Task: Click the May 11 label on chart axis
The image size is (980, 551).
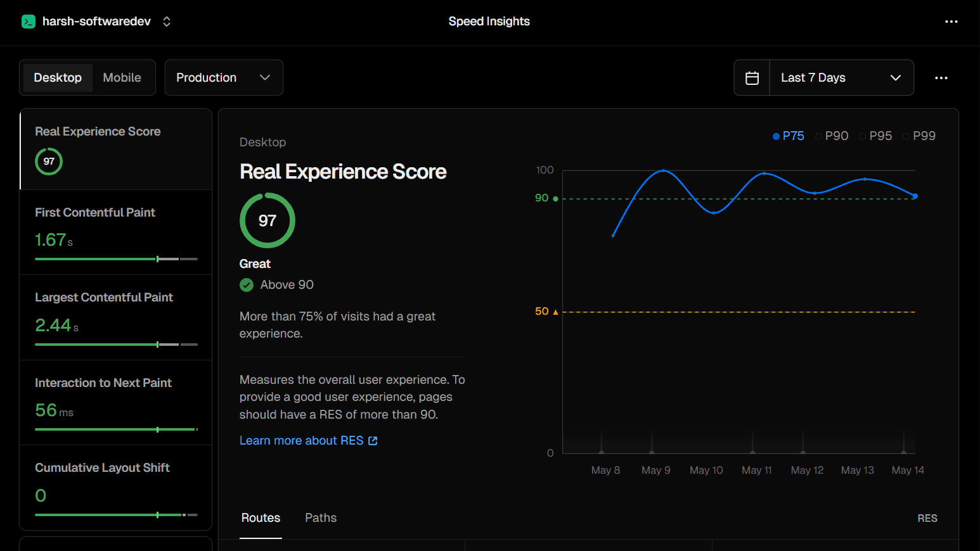Action: pos(757,470)
